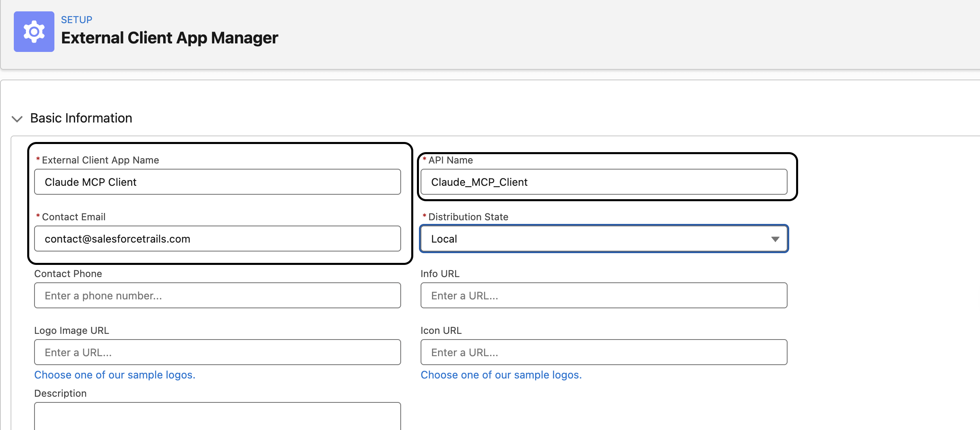Click the External Client App Name field

pos(218,182)
